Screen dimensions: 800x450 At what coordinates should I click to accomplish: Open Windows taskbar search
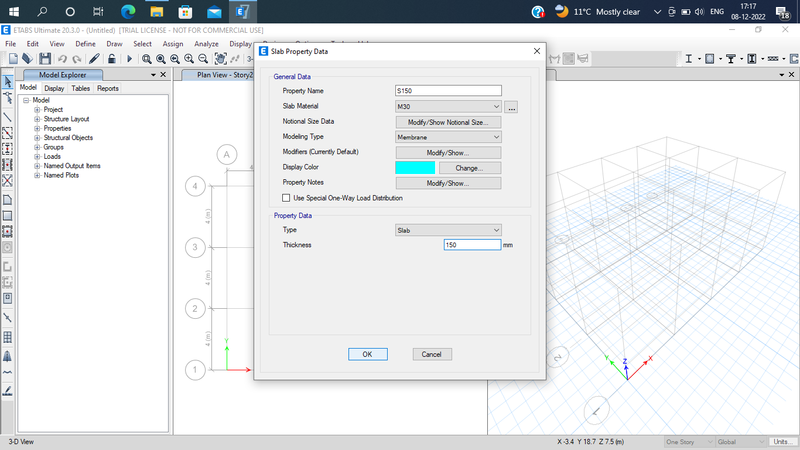42,11
